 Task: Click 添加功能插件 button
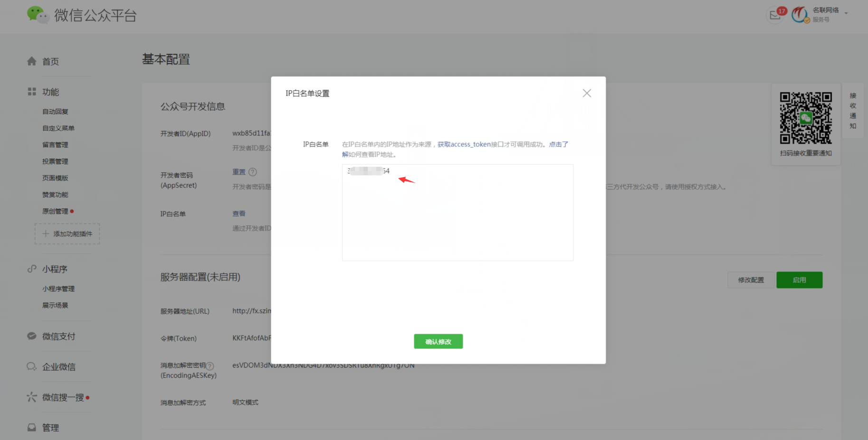(67, 234)
